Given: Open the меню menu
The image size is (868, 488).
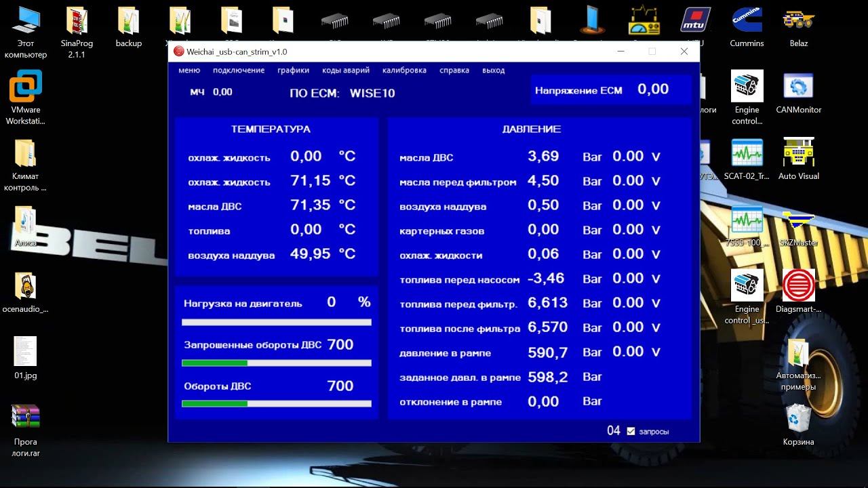Looking at the screenshot, I should click(189, 70).
